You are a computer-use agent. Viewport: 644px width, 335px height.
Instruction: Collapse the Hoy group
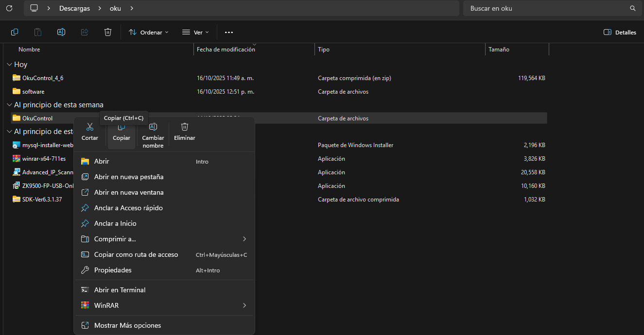point(9,65)
